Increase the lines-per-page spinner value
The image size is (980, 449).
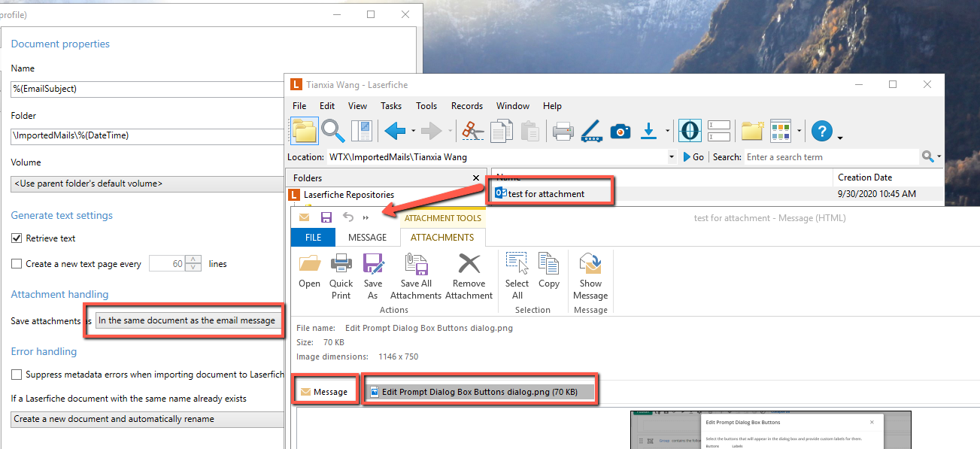click(193, 260)
